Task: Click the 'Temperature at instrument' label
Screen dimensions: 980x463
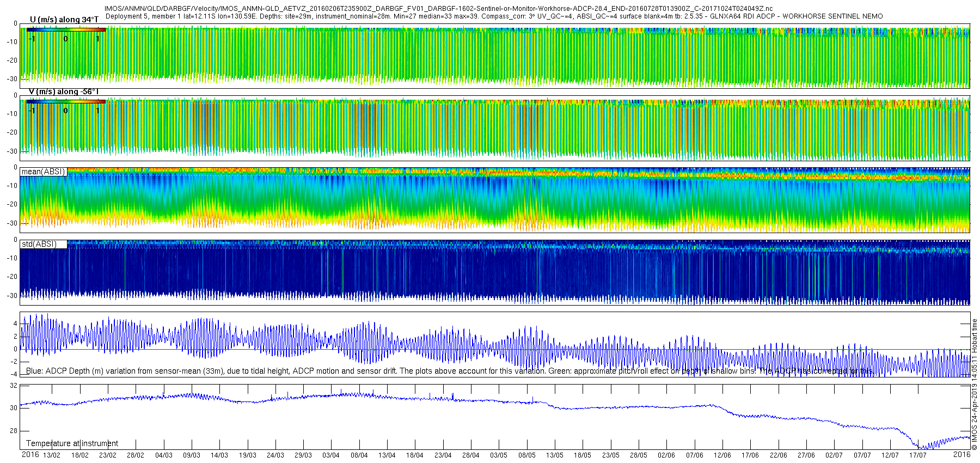Action: pyautogui.click(x=72, y=443)
